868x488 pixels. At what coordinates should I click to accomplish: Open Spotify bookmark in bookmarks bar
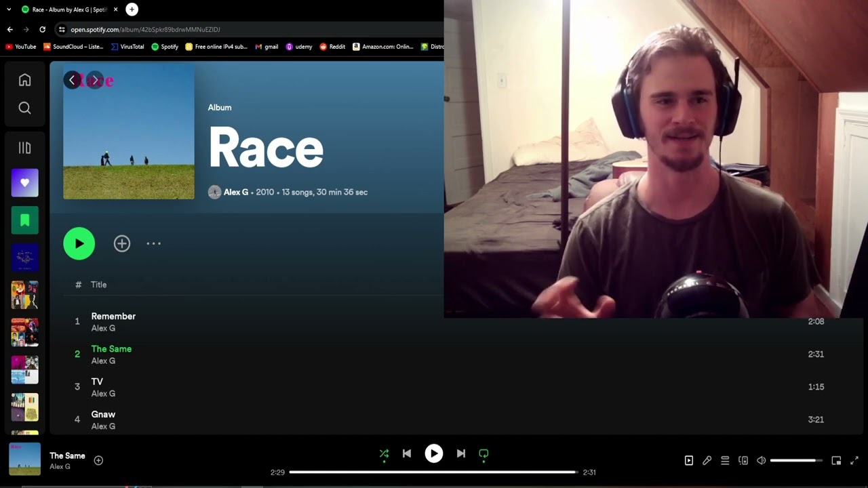tap(165, 47)
